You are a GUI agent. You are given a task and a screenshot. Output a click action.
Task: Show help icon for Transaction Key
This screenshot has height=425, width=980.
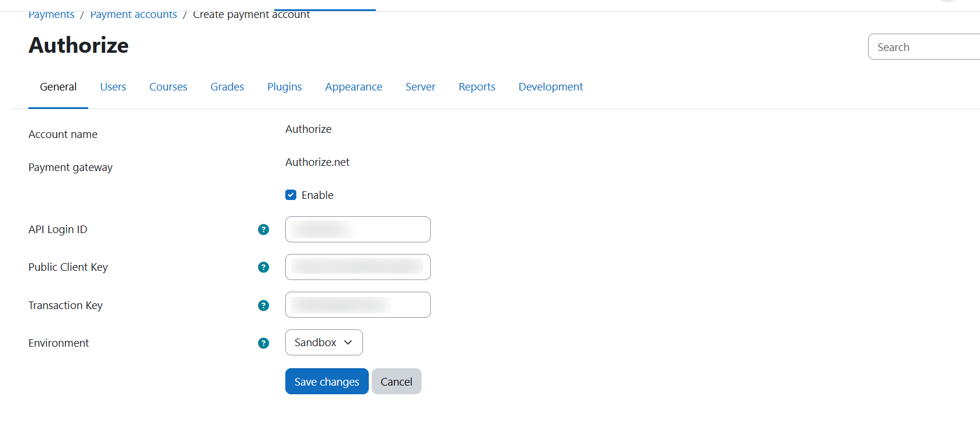(x=263, y=306)
